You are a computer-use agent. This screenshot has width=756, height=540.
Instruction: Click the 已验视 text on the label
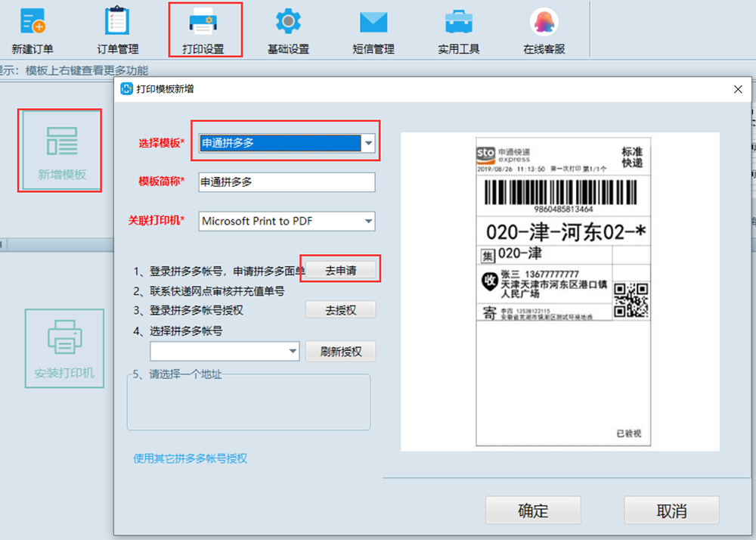tap(629, 433)
